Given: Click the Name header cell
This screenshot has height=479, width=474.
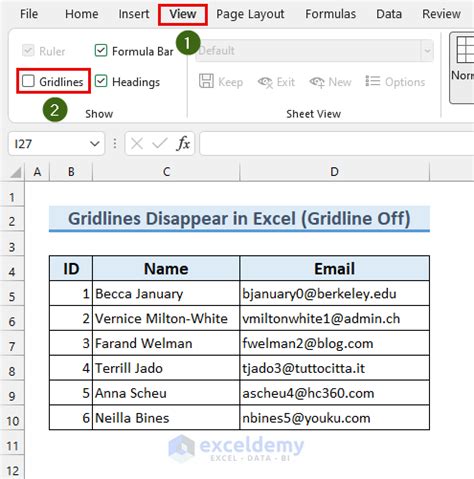Looking at the screenshot, I should point(166,269).
